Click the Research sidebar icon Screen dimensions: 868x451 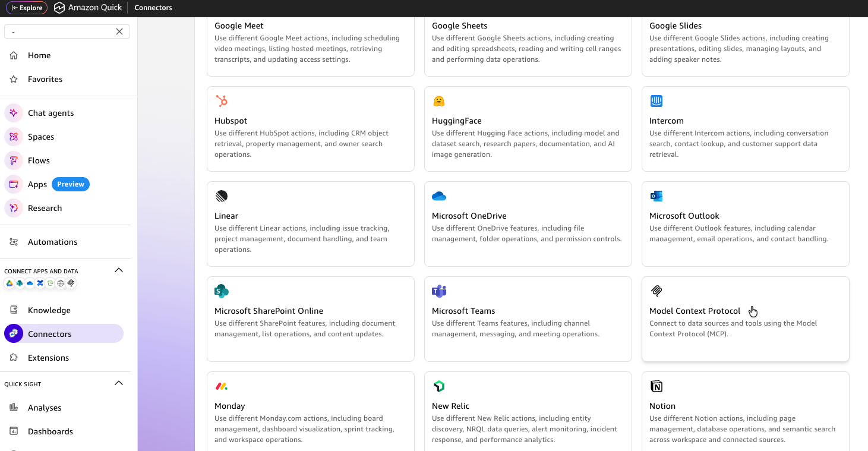pos(14,208)
